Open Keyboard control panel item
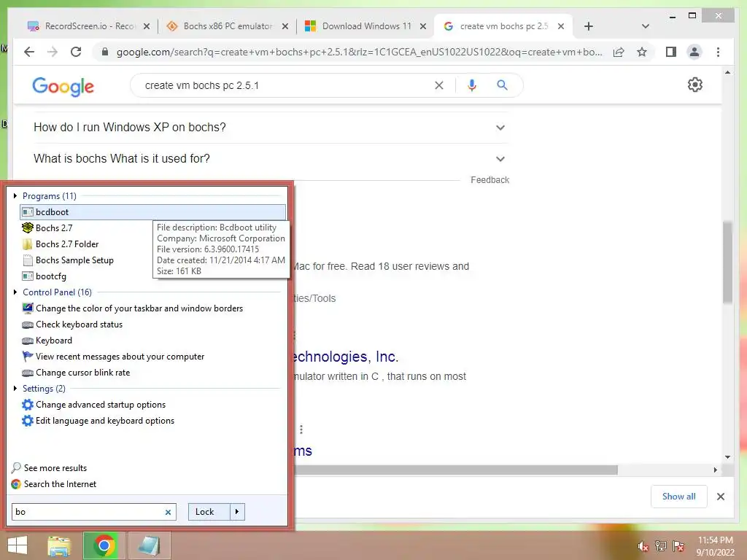 54,341
